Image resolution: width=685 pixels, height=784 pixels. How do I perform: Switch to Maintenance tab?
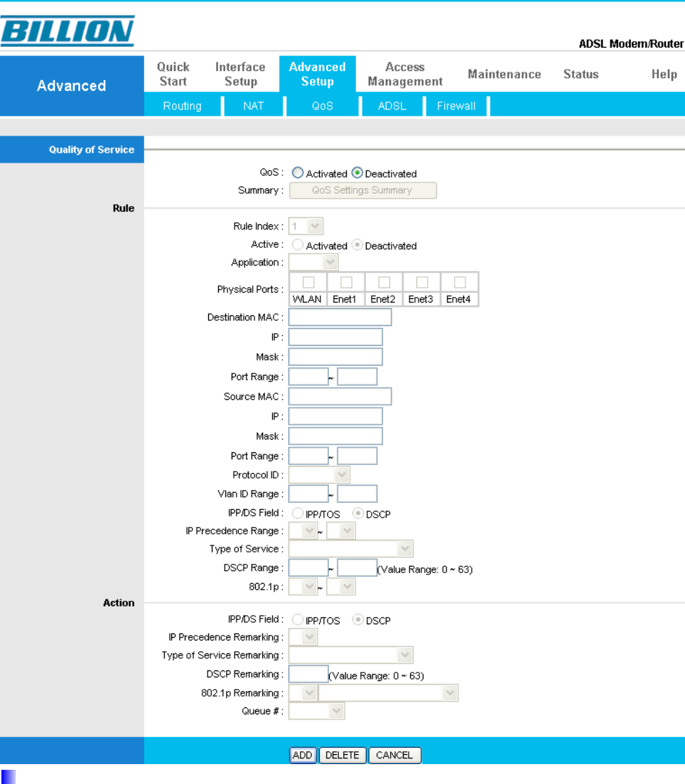505,74
